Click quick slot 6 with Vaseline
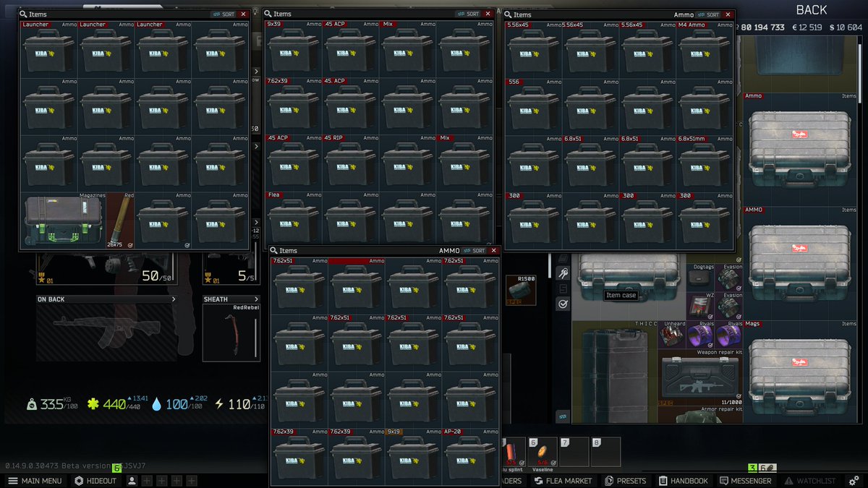Viewport: 868px width, 488px height. pyautogui.click(x=542, y=451)
